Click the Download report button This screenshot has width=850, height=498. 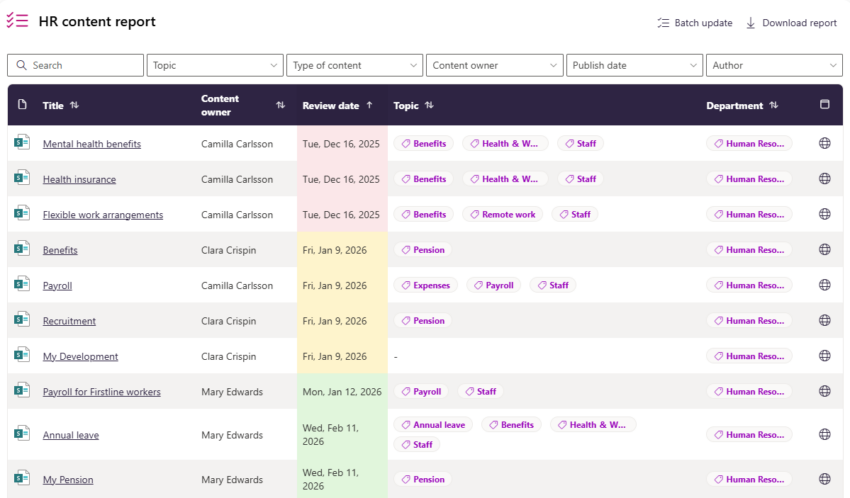pyautogui.click(x=791, y=23)
